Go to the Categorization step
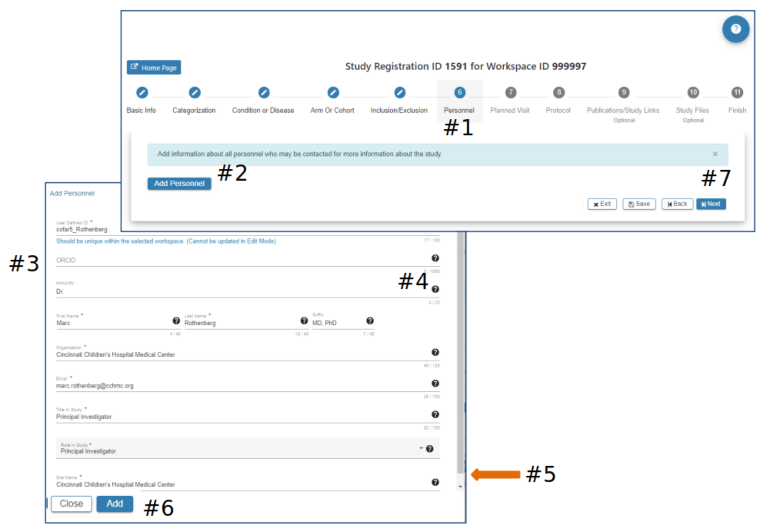Screen dimensions: 770x532 pyautogui.click(x=194, y=93)
